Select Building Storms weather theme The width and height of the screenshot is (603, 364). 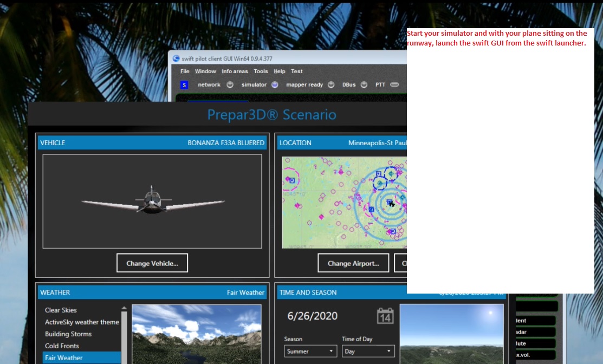tap(68, 334)
